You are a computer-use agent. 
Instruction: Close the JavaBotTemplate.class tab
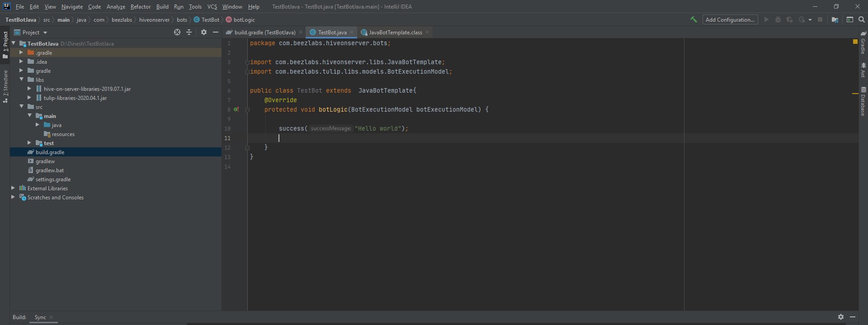(427, 32)
